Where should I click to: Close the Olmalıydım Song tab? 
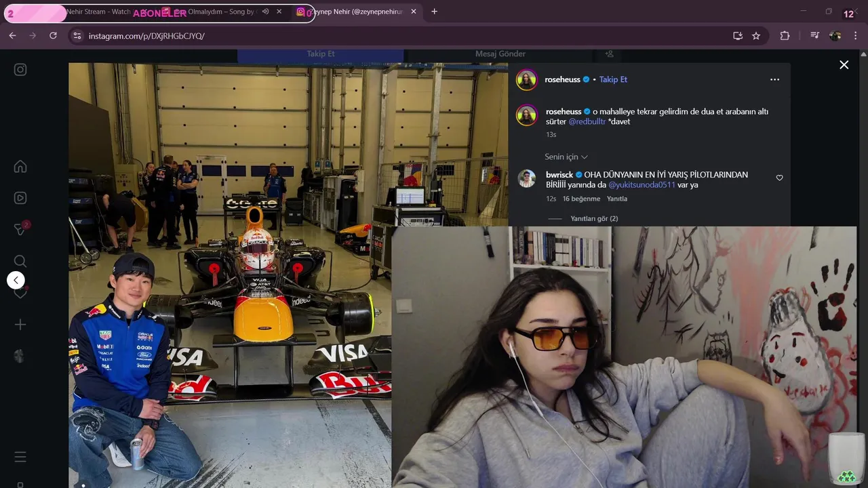279,12
